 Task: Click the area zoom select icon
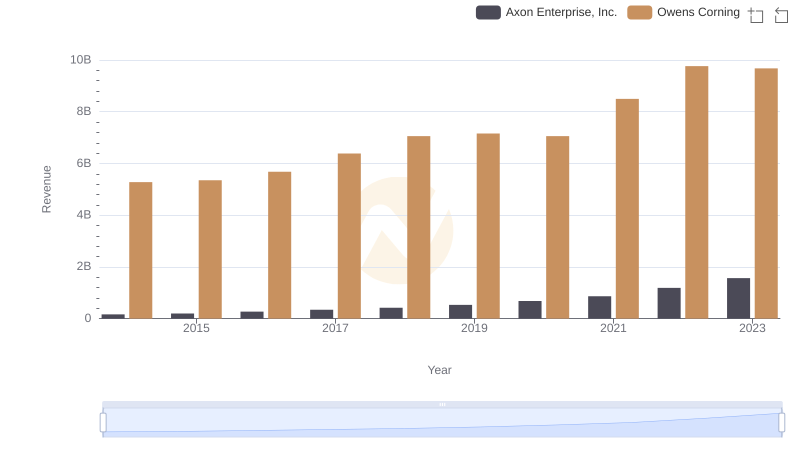click(756, 15)
